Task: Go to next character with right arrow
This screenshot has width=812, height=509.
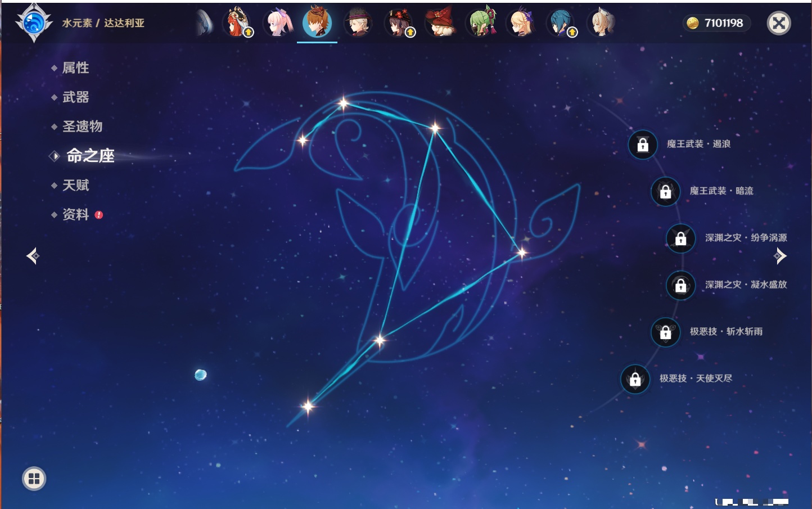Action: (x=780, y=256)
